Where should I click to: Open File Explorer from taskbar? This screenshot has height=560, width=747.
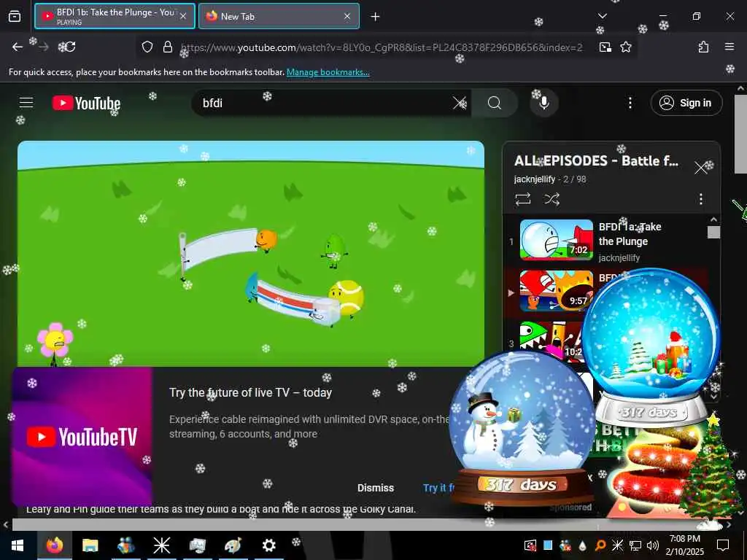[x=90, y=545]
